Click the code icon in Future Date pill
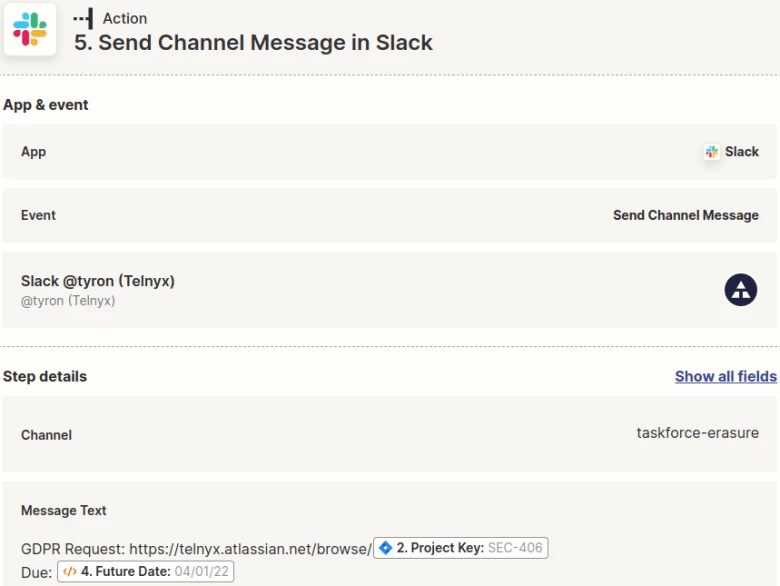This screenshot has height=586, width=780. pos(70,571)
